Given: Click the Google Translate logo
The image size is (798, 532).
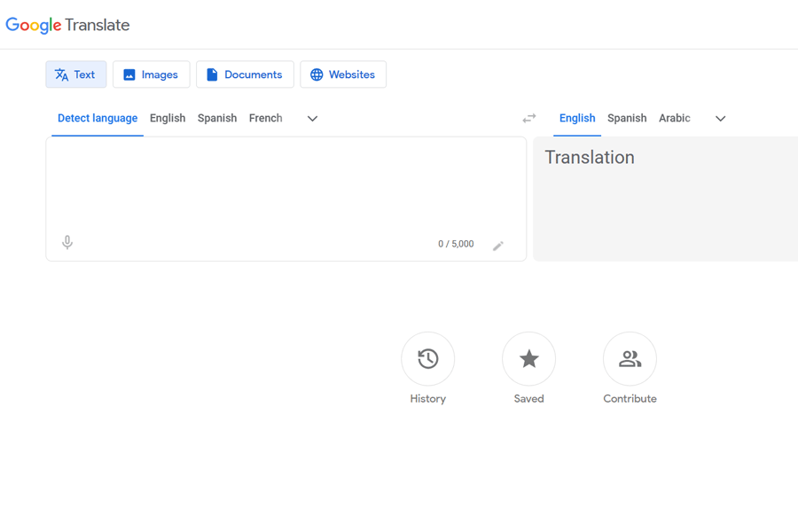Looking at the screenshot, I should click(67, 25).
